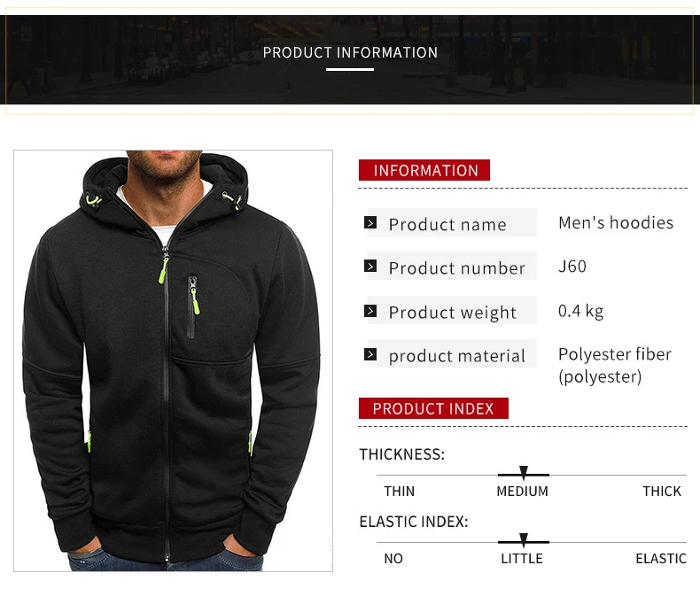700x604 pixels.
Task: Click the elastic index slider triangle marker
Action: tap(524, 539)
